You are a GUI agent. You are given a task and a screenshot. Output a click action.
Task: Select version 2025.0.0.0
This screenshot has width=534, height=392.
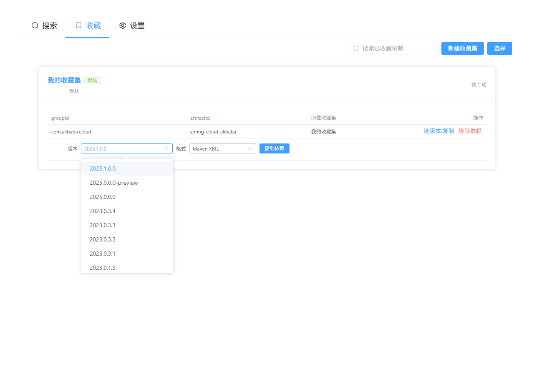(x=127, y=197)
